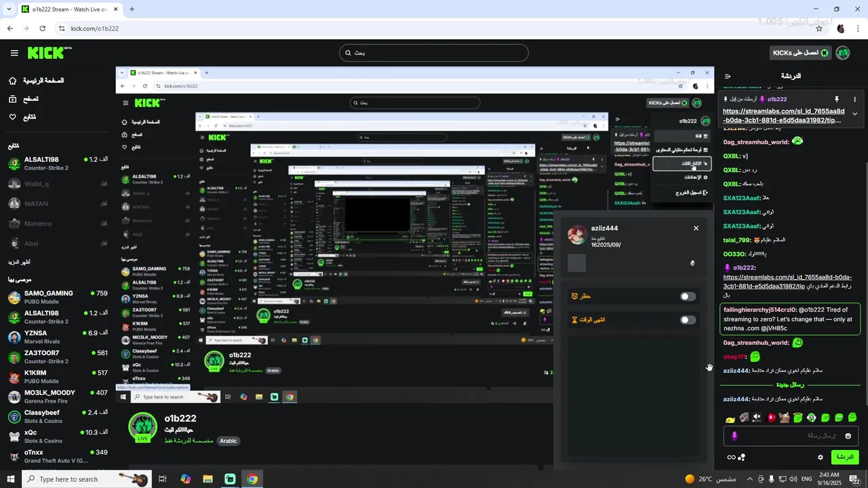
Task: Collapse the chat panel with arrow icon
Action: (x=728, y=77)
